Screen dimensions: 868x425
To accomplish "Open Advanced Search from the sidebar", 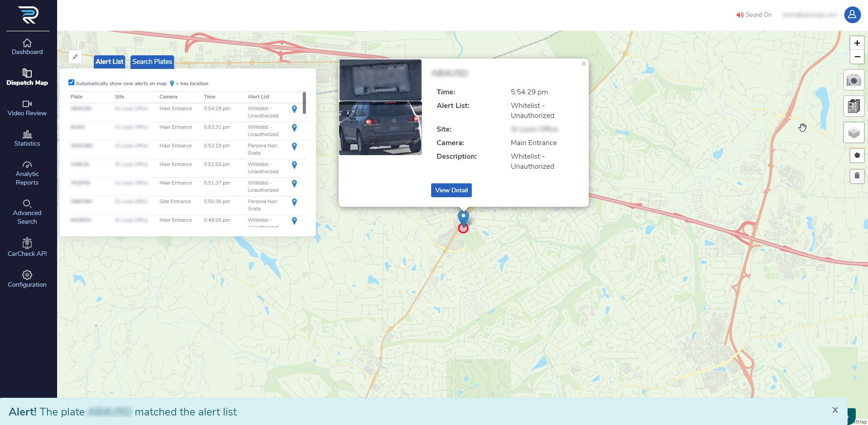I will [27, 212].
